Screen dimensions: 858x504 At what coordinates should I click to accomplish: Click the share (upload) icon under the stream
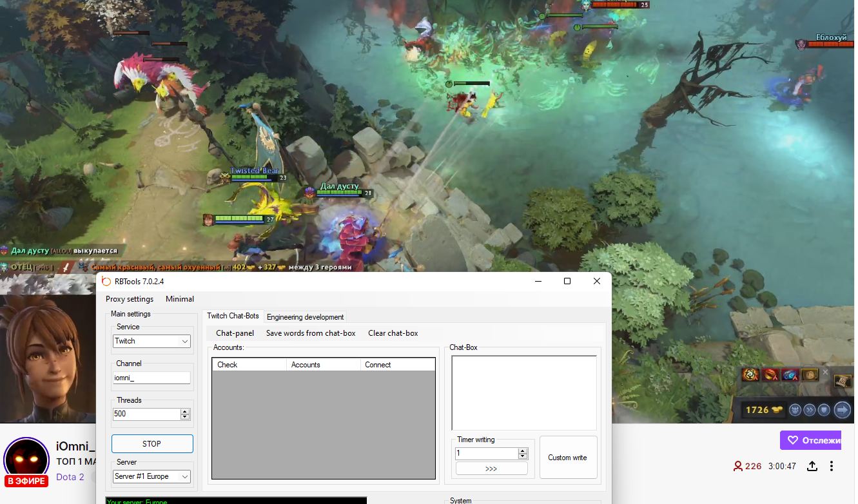pyautogui.click(x=812, y=466)
